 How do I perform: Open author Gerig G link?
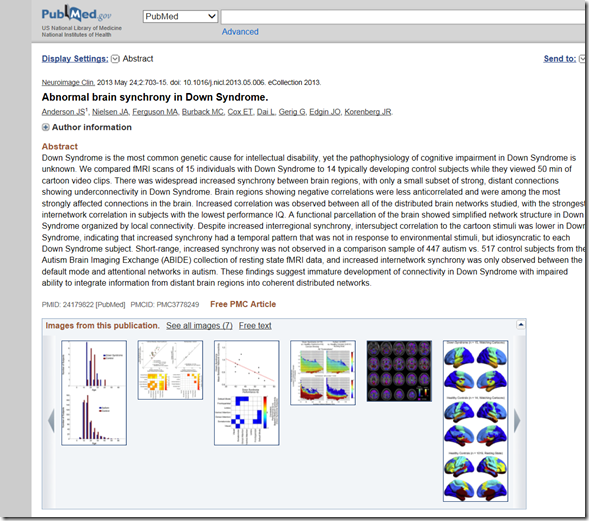point(292,112)
